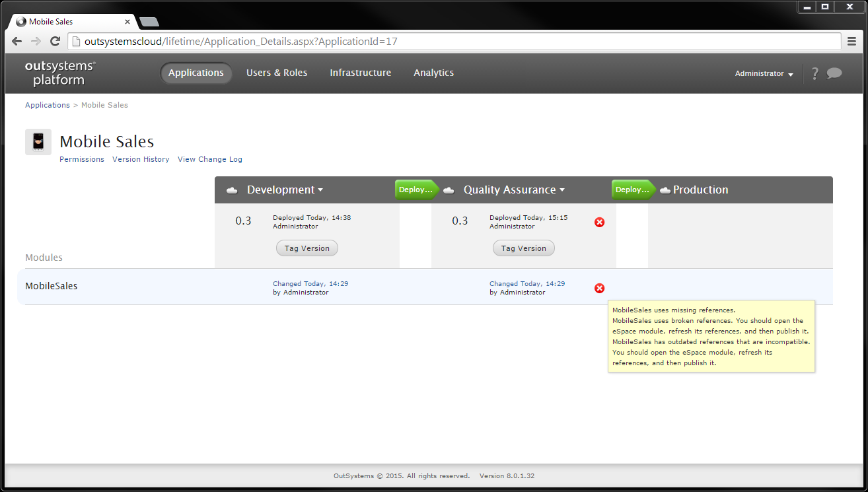
Task: Click the cloud icon beside Development
Action: tap(231, 190)
